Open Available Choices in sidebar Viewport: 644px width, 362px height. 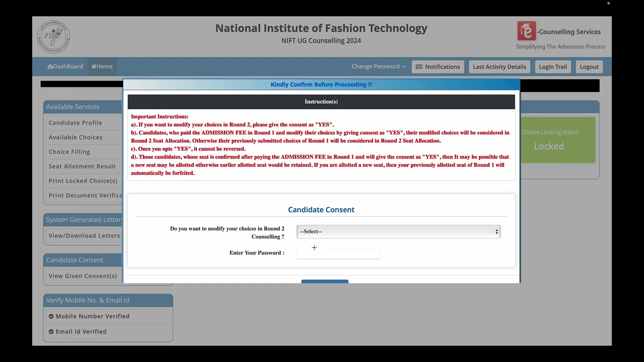[75, 137]
